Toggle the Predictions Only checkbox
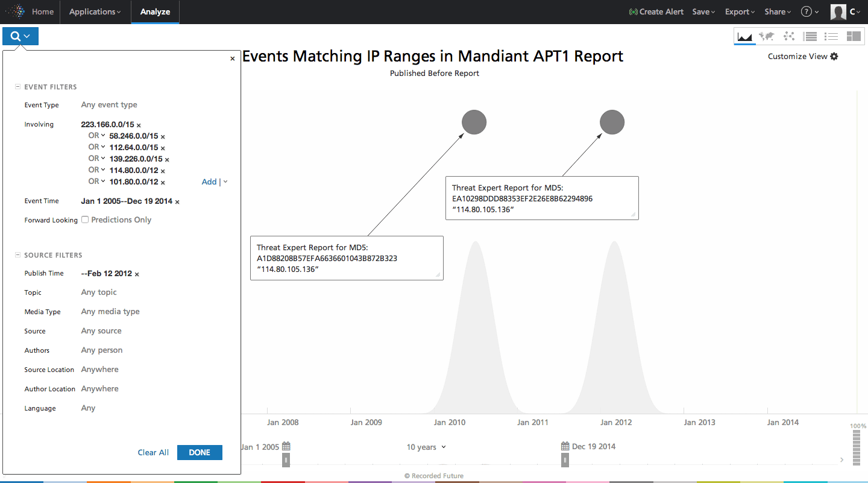 [85, 219]
